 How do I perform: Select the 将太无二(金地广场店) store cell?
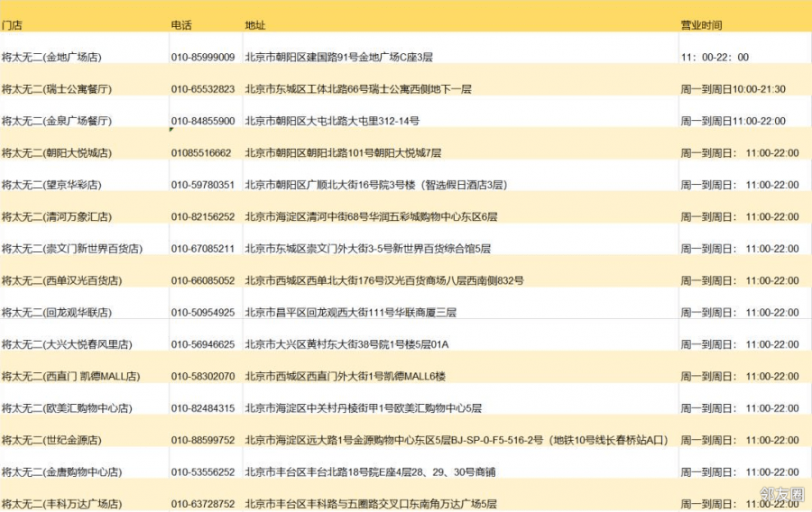point(51,58)
